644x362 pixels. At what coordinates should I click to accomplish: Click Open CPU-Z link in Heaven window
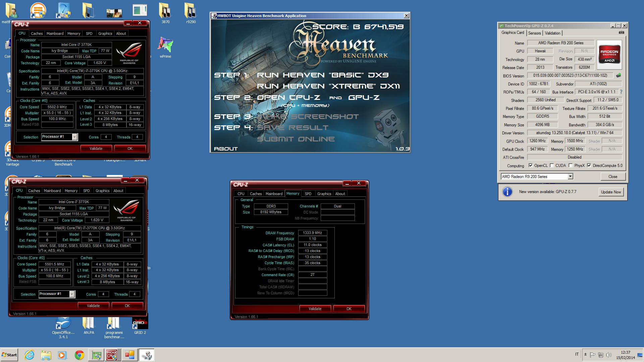[x=288, y=98]
